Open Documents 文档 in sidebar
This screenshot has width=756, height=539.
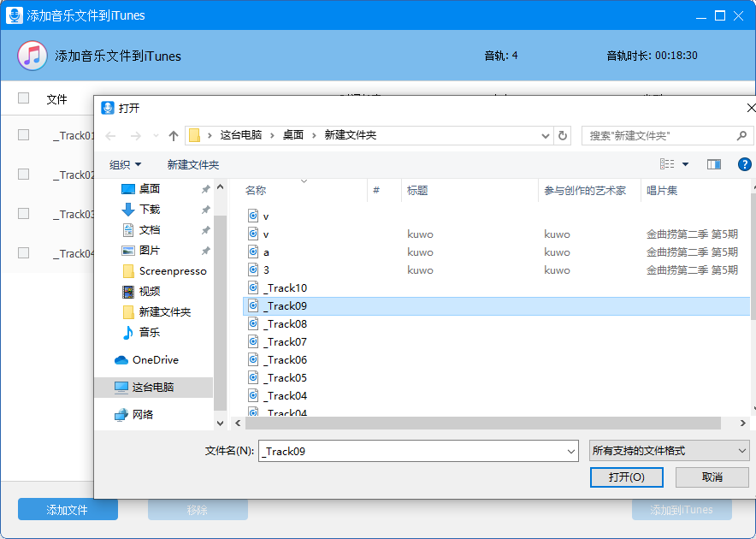point(149,229)
